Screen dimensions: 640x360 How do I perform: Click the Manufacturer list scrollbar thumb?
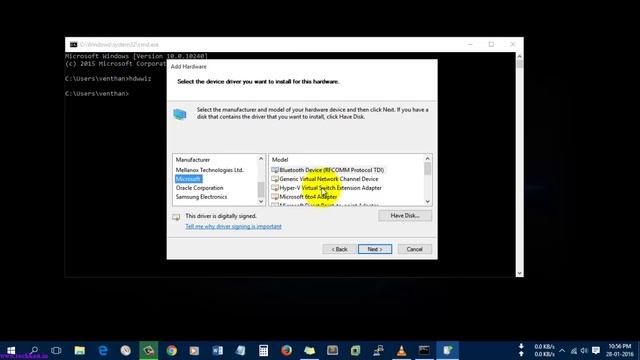pyautogui.click(x=261, y=190)
